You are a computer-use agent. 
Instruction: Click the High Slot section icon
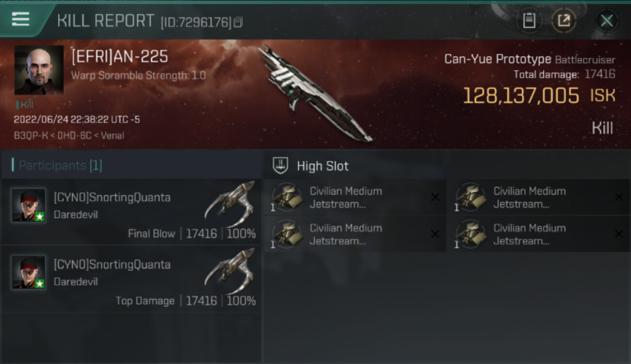click(280, 165)
